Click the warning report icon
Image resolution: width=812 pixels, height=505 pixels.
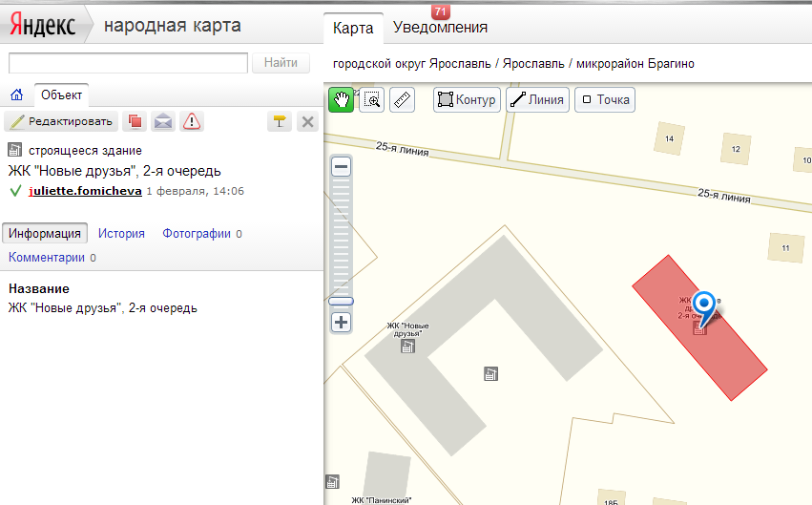click(192, 121)
